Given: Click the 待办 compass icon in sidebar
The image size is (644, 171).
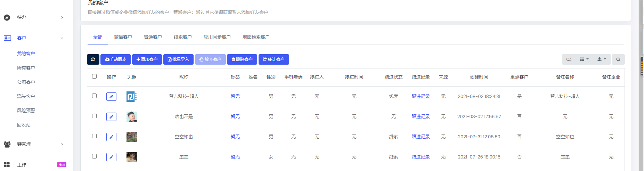Looking at the screenshot, I should click(x=7, y=17).
